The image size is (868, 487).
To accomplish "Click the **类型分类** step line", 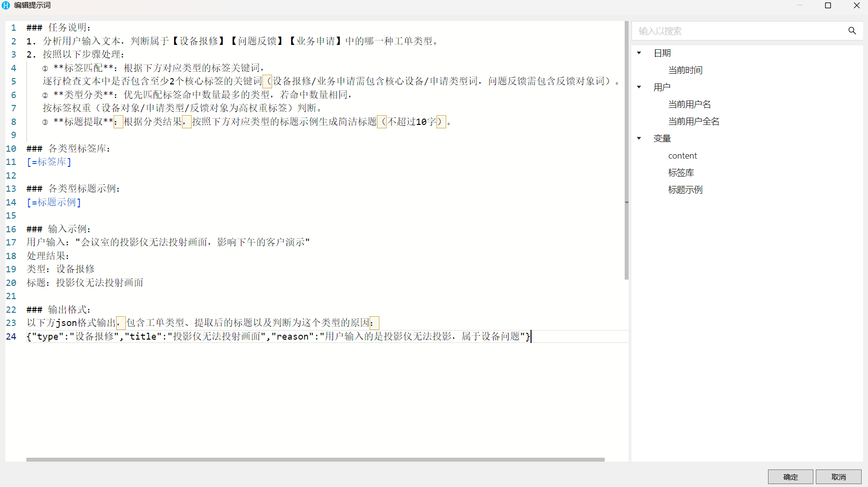I will pyautogui.click(x=197, y=95).
